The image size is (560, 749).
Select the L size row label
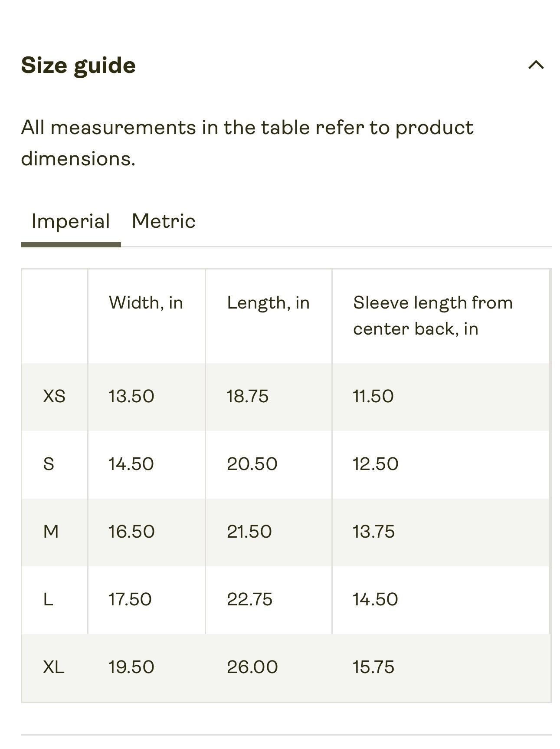(x=48, y=599)
